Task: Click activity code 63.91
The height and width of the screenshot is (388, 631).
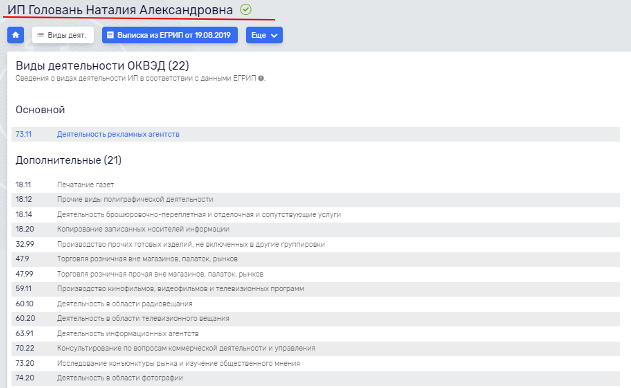Action: [x=25, y=334]
